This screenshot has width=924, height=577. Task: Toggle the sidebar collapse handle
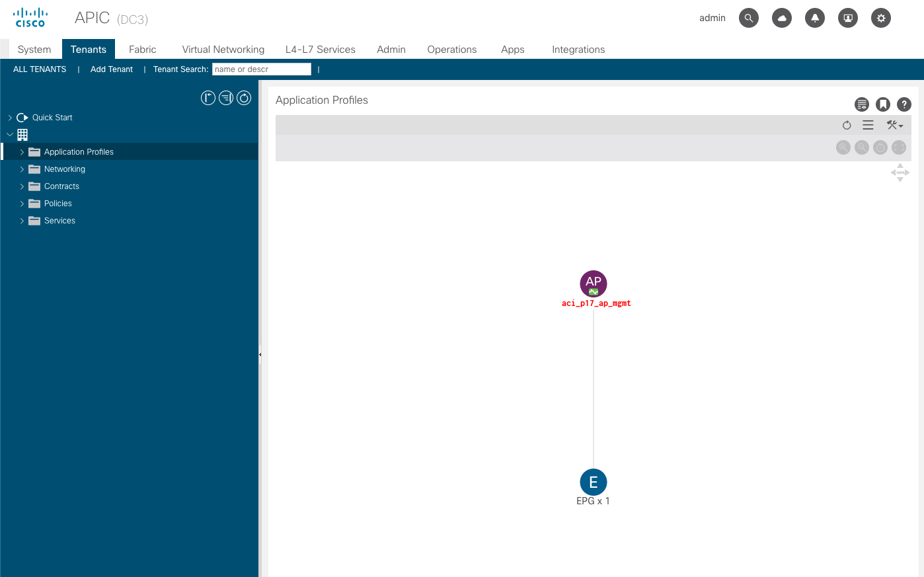(260, 355)
